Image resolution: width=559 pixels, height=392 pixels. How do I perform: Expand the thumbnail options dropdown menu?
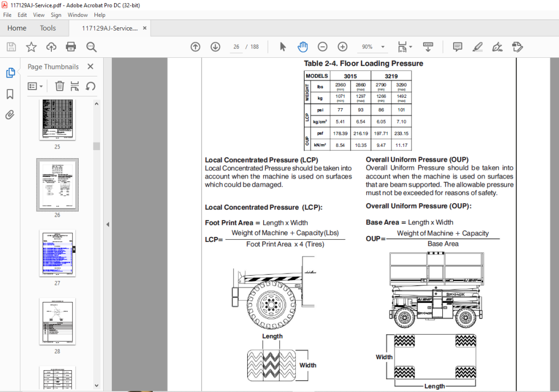pyautogui.click(x=35, y=86)
